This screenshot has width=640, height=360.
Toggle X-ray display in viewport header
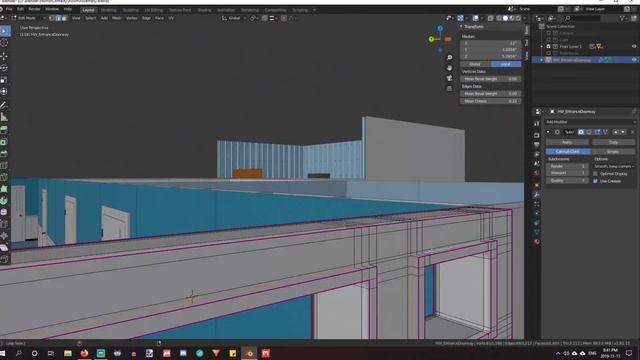click(x=491, y=18)
